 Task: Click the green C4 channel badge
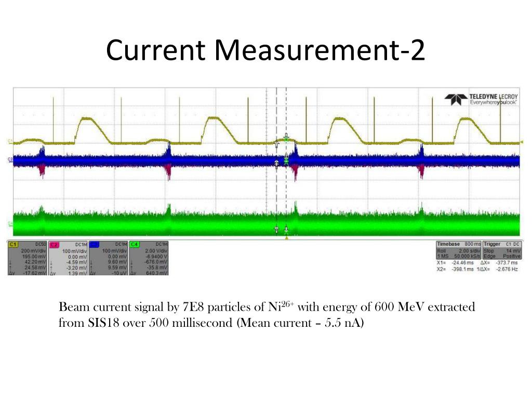tap(135, 244)
